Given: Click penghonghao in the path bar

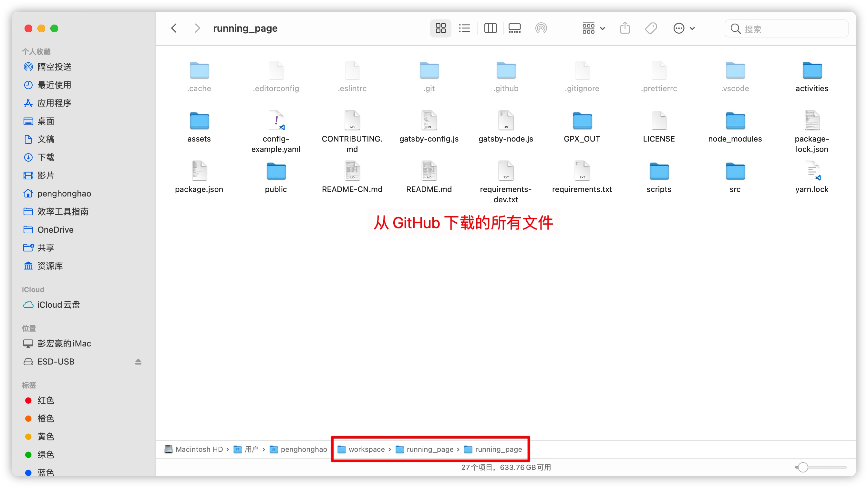Looking at the screenshot, I should point(303,449).
